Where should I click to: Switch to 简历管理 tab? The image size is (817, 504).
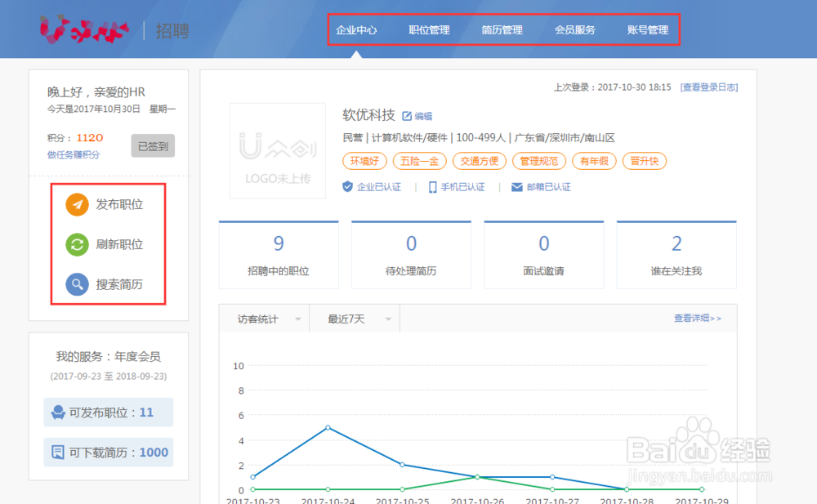pos(502,30)
